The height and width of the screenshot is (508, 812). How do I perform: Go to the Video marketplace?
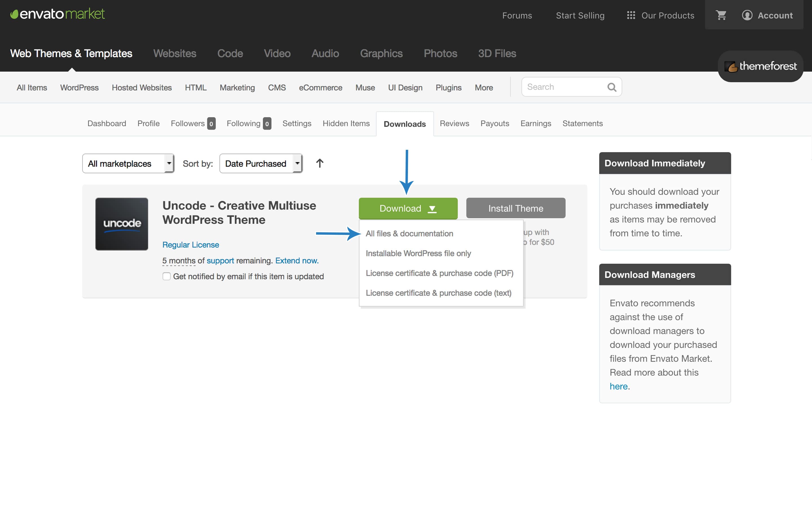[277, 53]
